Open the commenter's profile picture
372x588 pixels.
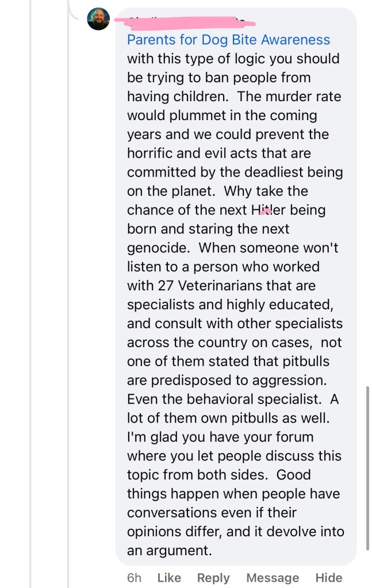98,20
